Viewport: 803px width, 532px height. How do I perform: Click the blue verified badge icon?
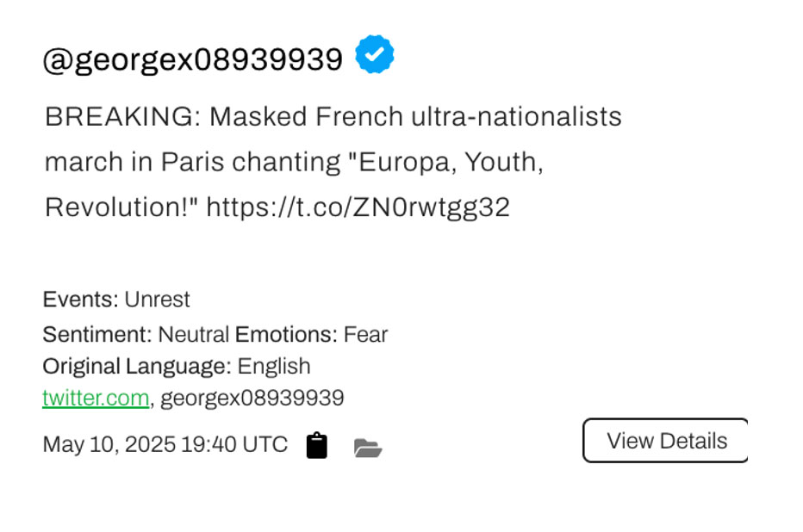[374, 55]
